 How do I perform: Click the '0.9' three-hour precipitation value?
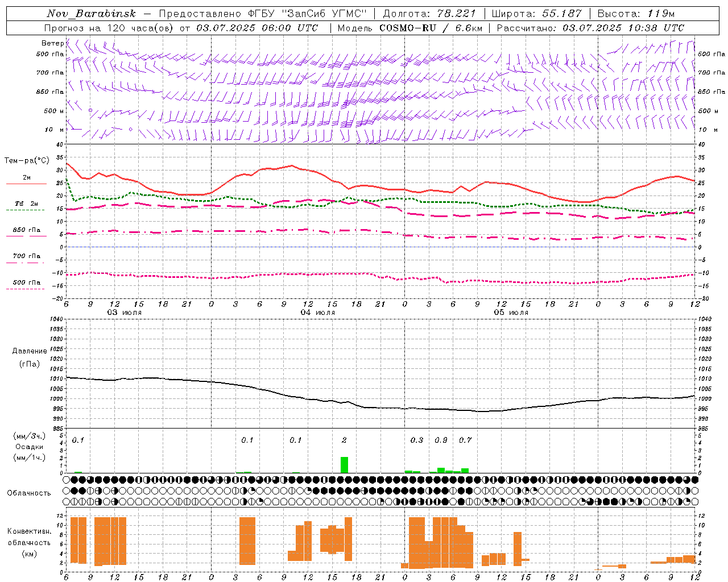[x=441, y=440]
